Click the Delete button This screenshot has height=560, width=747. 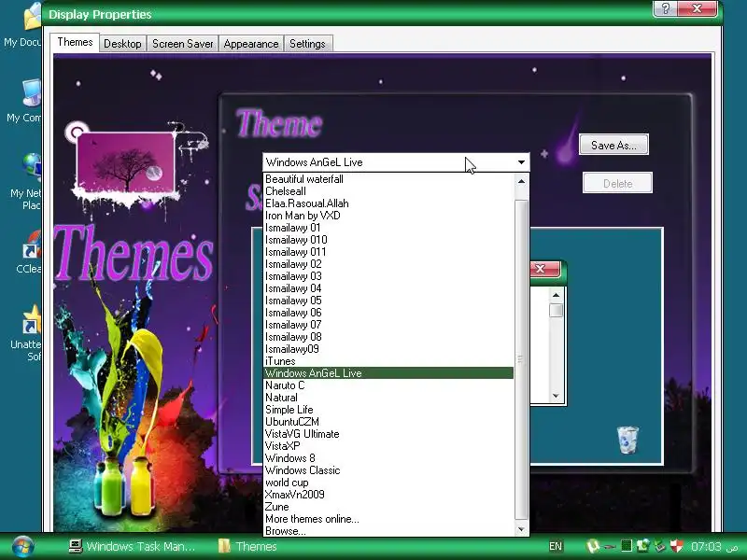coord(617,183)
